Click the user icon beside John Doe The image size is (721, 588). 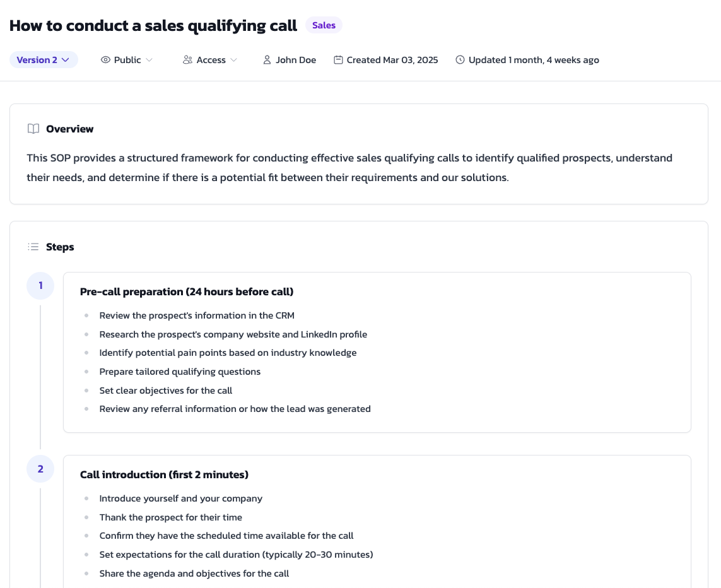click(267, 60)
